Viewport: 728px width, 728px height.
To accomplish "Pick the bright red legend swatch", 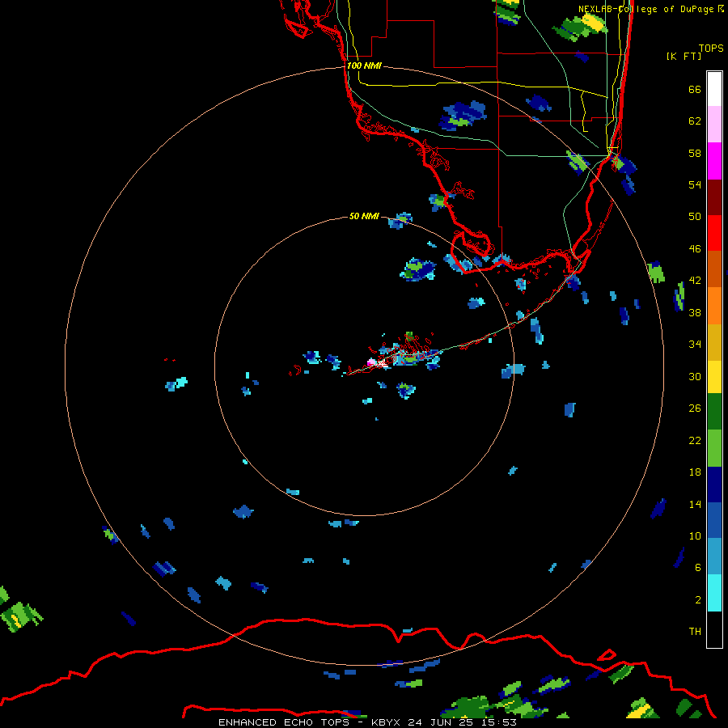I will [714, 233].
